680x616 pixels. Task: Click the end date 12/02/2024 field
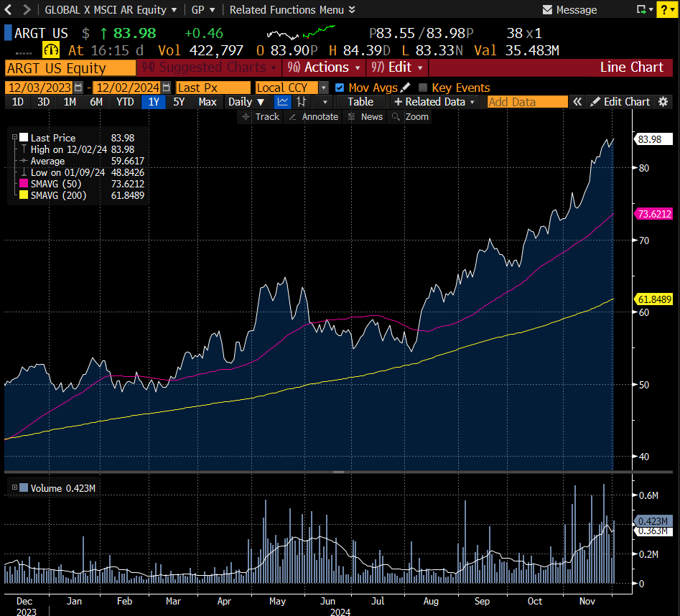point(127,88)
